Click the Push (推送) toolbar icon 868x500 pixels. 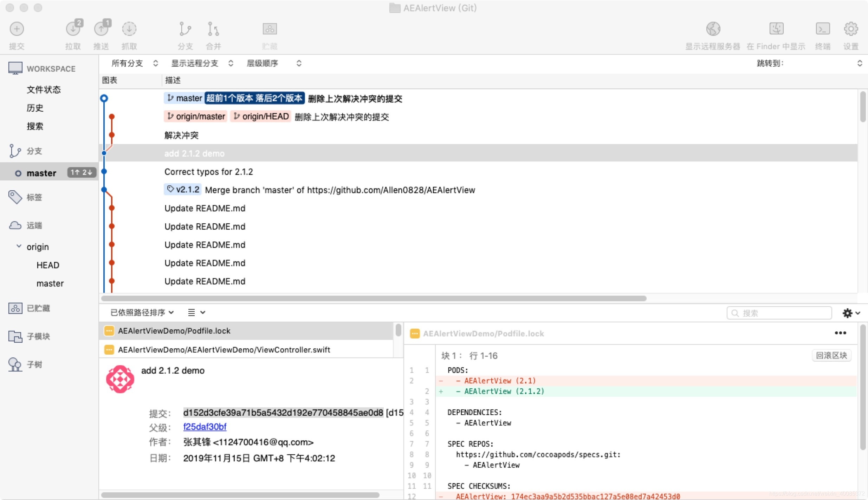pos(102,29)
